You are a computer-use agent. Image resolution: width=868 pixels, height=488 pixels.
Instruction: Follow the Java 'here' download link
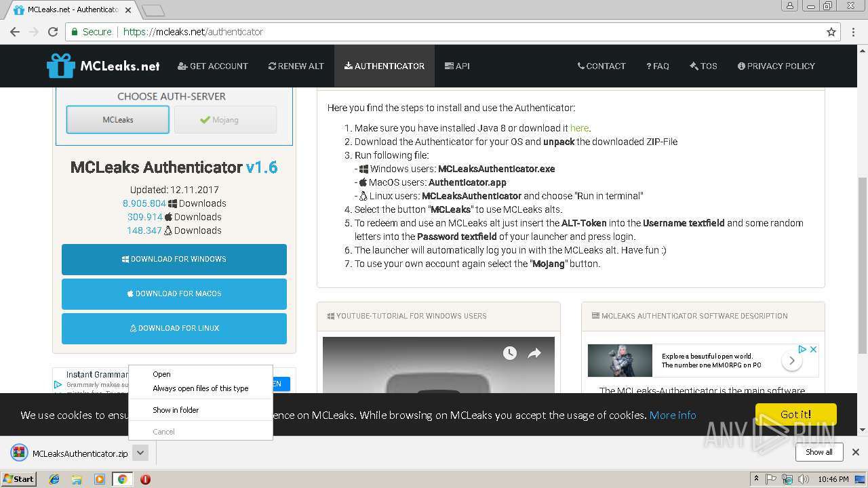coord(579,128)
